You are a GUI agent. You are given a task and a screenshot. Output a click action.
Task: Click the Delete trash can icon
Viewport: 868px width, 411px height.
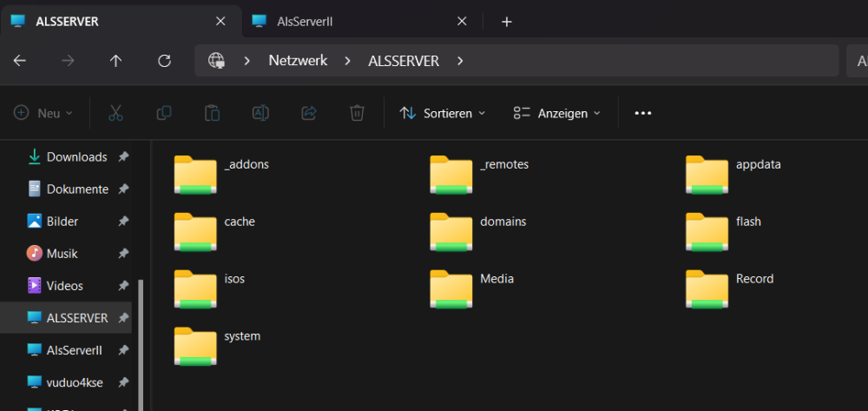tap(357, 113)
